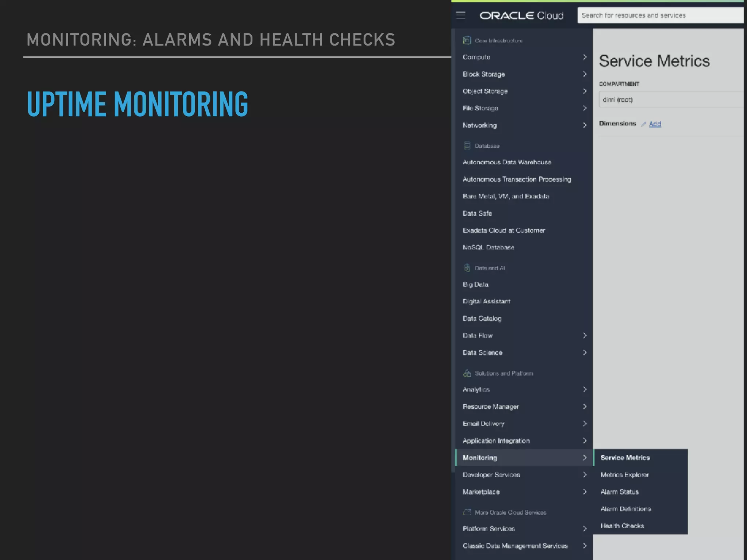747x560 pixels.
Task: Click the Solutions and Platform section icon
Action: click(467, 373)
